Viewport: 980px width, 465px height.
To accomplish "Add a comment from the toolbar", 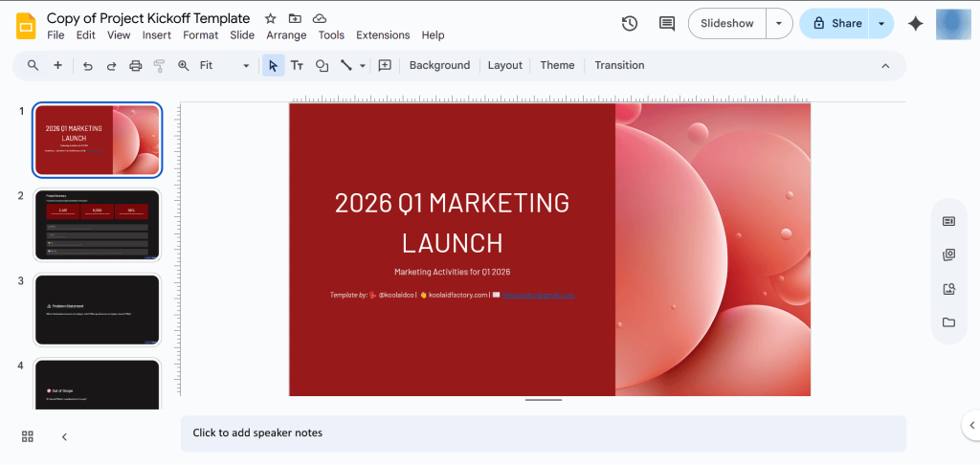I will coord(385,66).
